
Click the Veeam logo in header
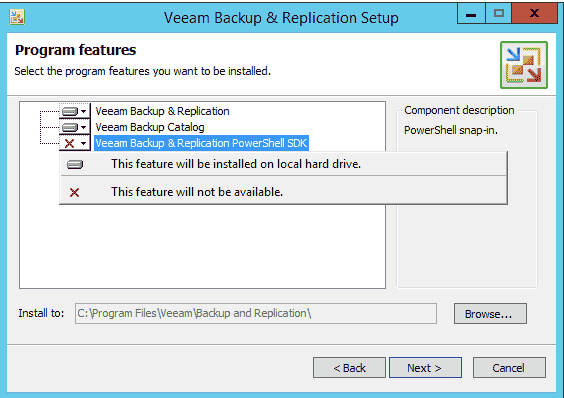(524, 65)
